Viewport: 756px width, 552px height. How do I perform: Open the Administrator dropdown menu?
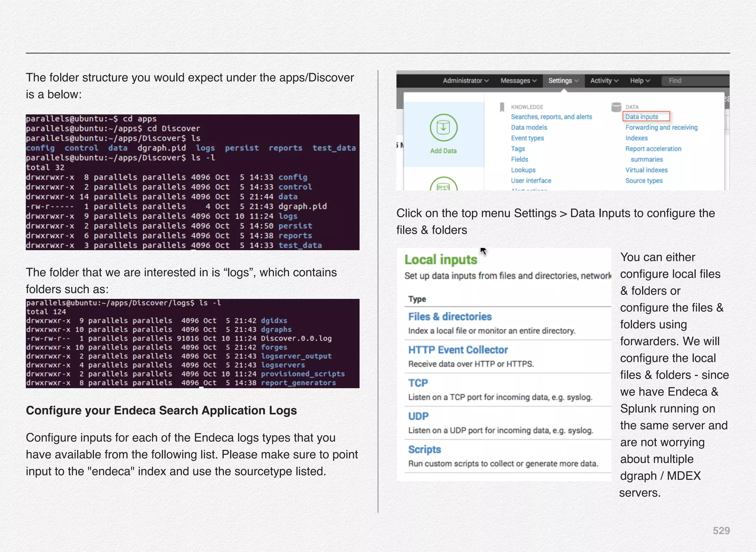pos(465,80)
